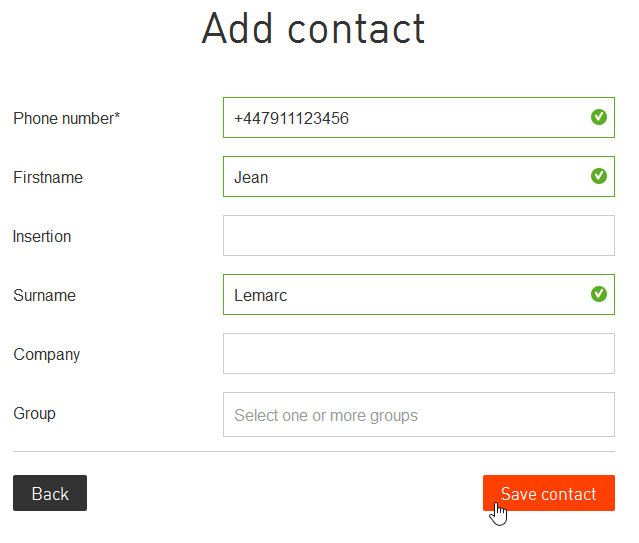Click the Insertion label text
This screenshot has width=639, height=543.
point(42,236)
